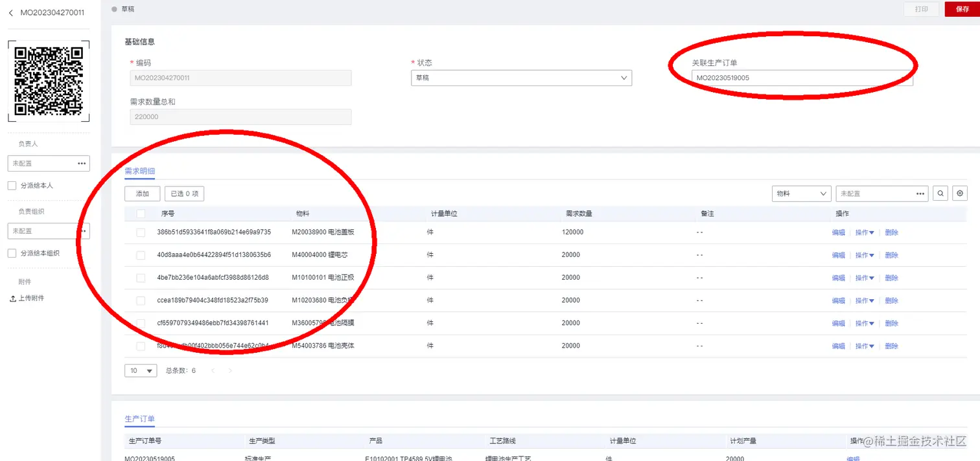Expand 操作 menu for M36005798 row
This screenshot has width=980, height=461.
(x=865, y=323)
